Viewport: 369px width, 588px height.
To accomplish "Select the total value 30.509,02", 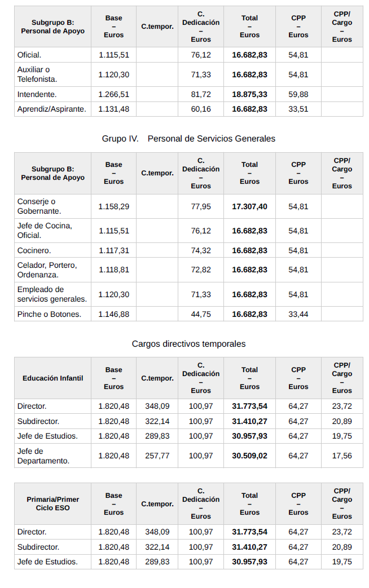I will coord(249,456).
